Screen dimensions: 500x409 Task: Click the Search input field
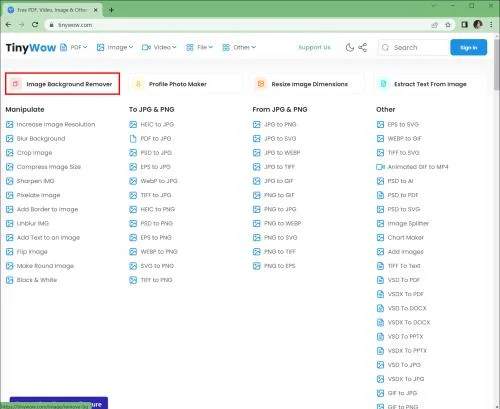pos(413,47)
